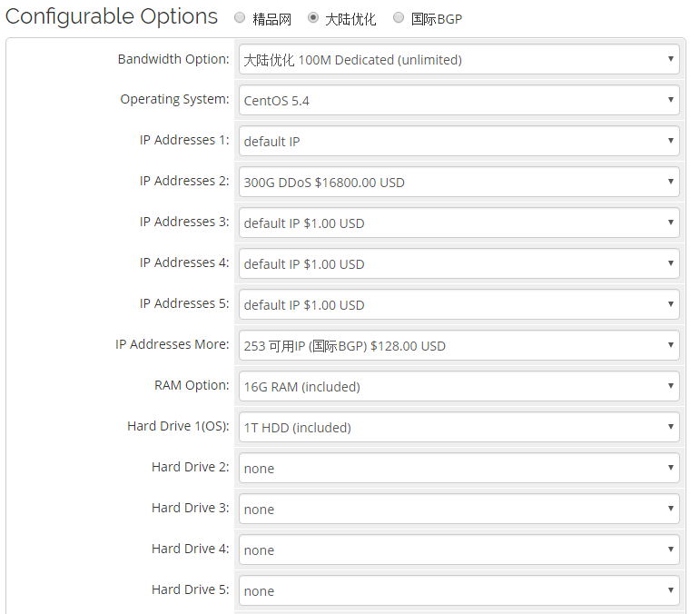
Task: Expand the IP Addresses 5 dropdown
Action: click(x=458, y=305)
